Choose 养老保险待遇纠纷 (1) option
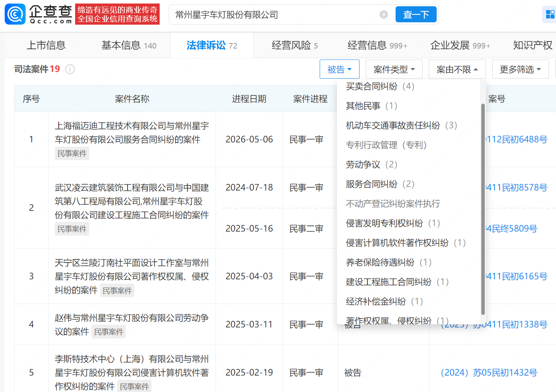 (389, 262)
